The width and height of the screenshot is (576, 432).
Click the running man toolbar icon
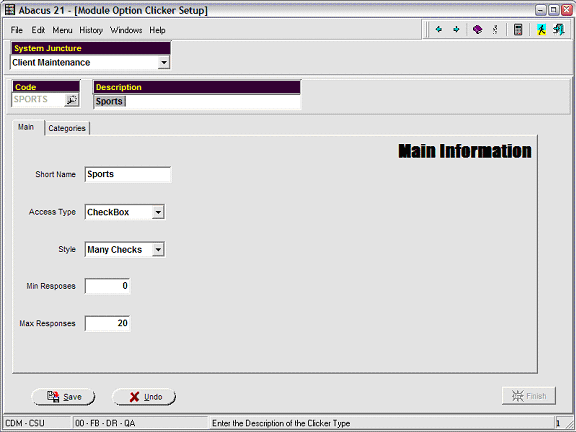541,29
